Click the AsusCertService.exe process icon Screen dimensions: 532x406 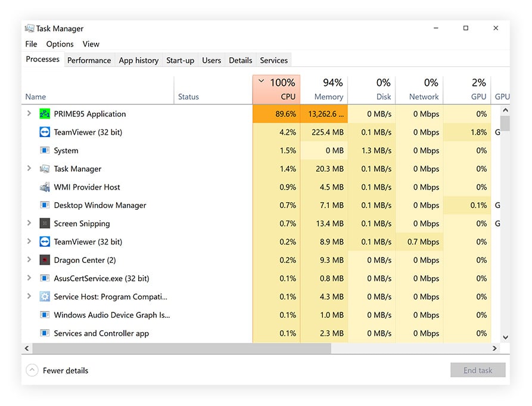click(x=45, y=278)
